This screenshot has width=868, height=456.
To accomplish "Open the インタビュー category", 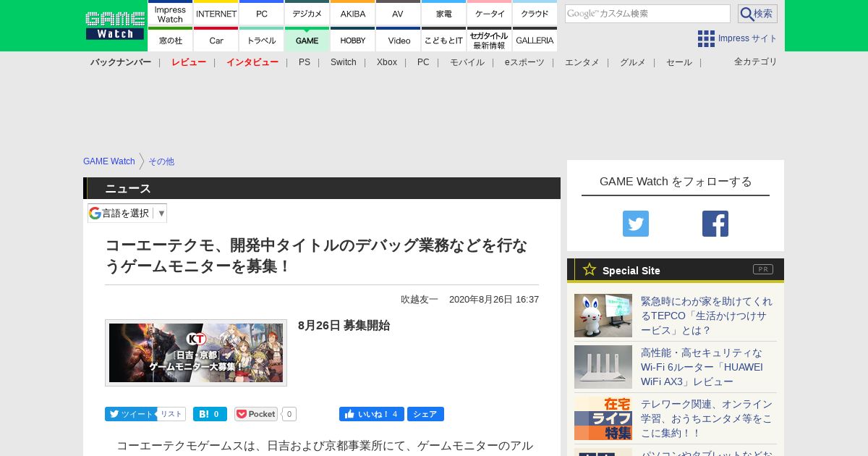I will [252, 62].
